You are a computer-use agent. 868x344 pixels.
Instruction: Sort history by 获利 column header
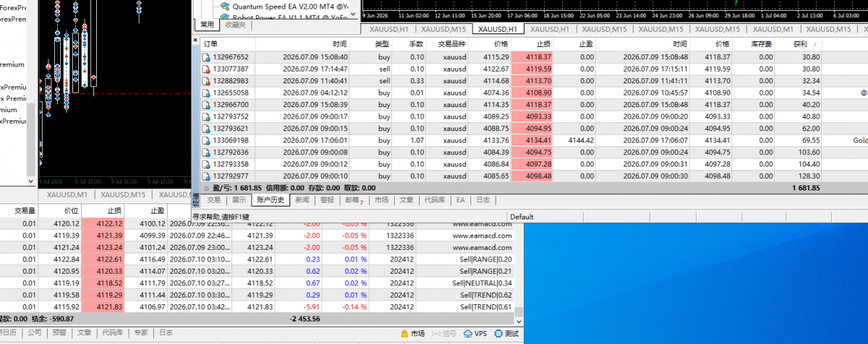[800, 44]
